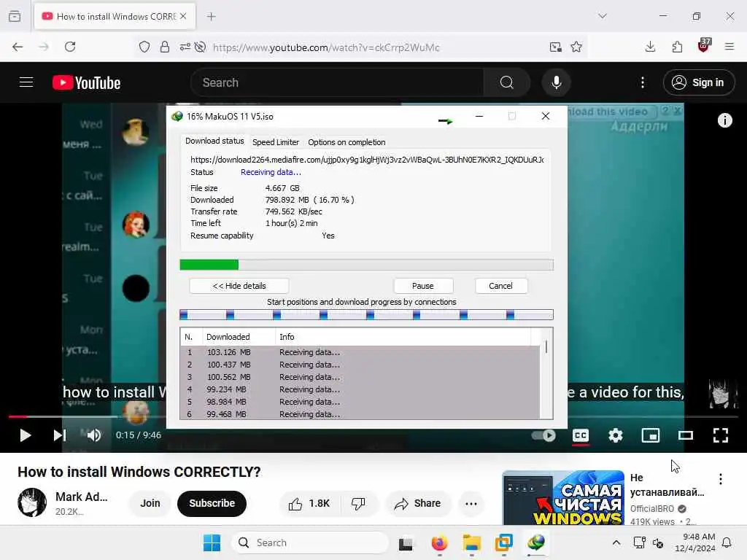Open the player settings gear

pyautogui.click(x=616, y=435)
